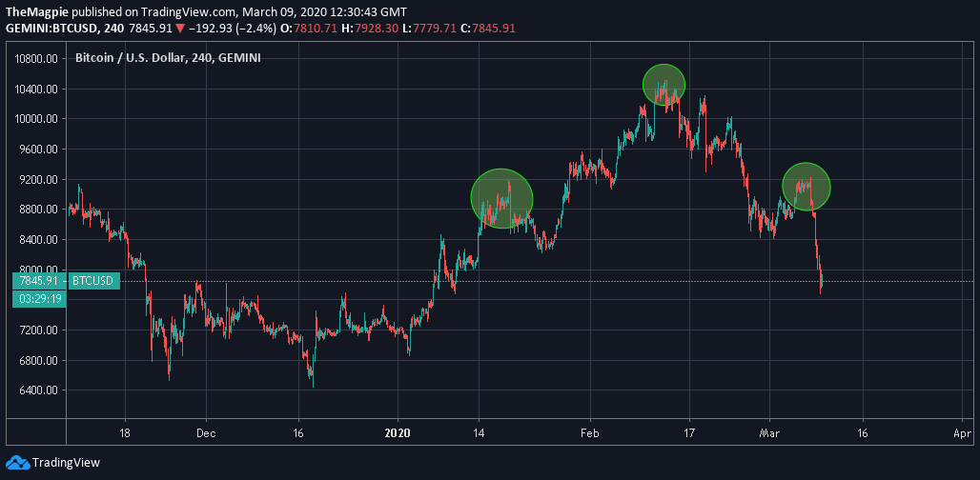Click the BTCUSD price line tag
This screenshot has height=480, width=980.
pos(92,281)
